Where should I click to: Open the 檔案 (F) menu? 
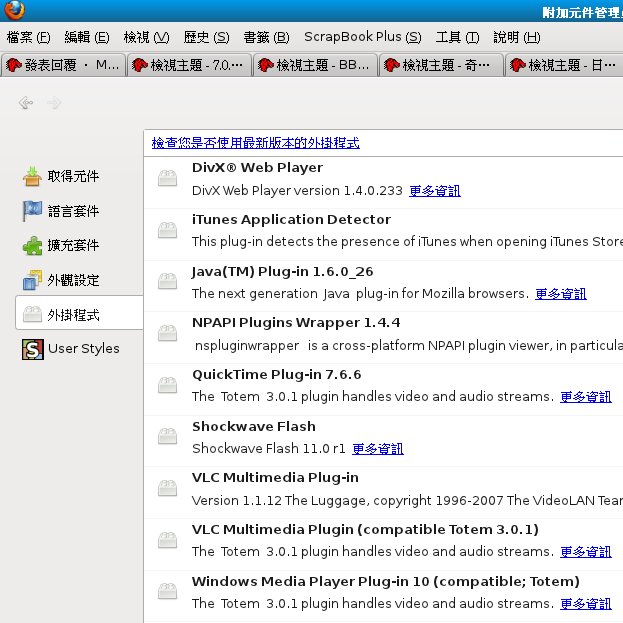[x=28, y=37]
